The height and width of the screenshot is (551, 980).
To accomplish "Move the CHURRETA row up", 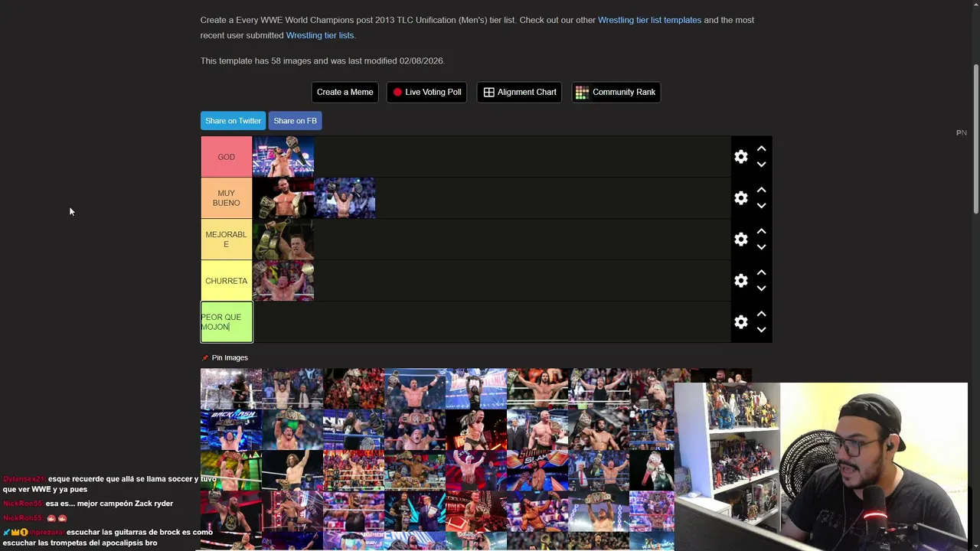I will [761, 272].
